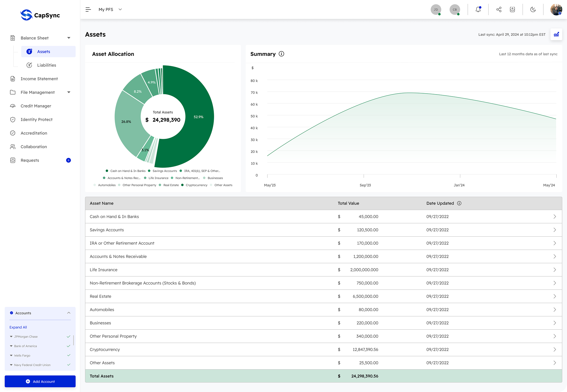Click the download icon in header
The height and width of the screenshot is (392, 567).
(512, 9)
